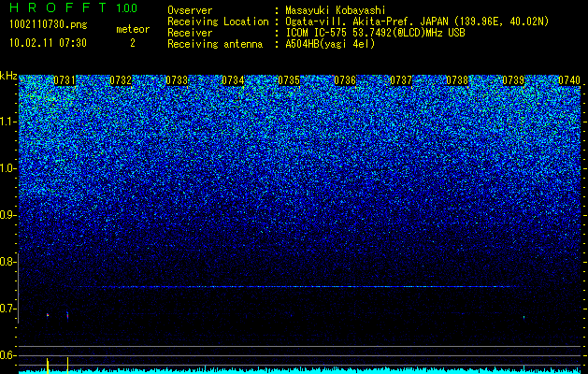Click the 0739 time marker
Viewport: 588px width, 374px height.
click(x=513, y=80)
